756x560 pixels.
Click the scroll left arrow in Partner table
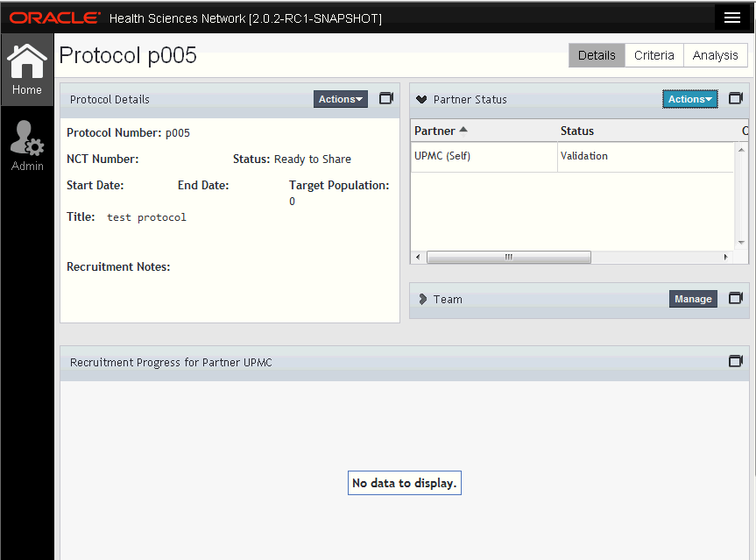[x=418, y=257]
